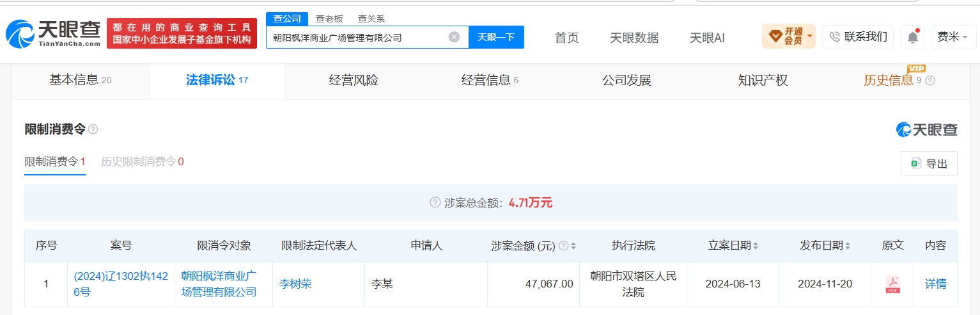980x315 pixels.
Task: Open the 费米 user account dropdown
Action: tap(953, 37)
